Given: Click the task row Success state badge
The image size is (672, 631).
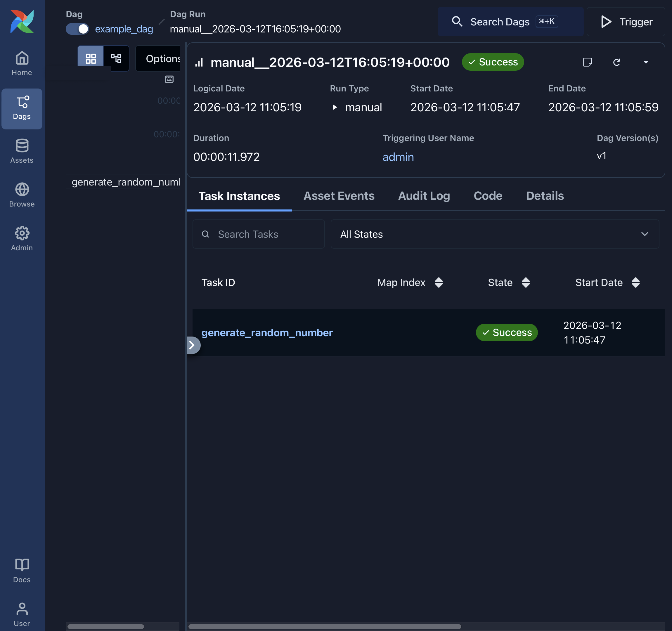Looking at the screenshot, I should pyautogui.click(x=507, y=332).
